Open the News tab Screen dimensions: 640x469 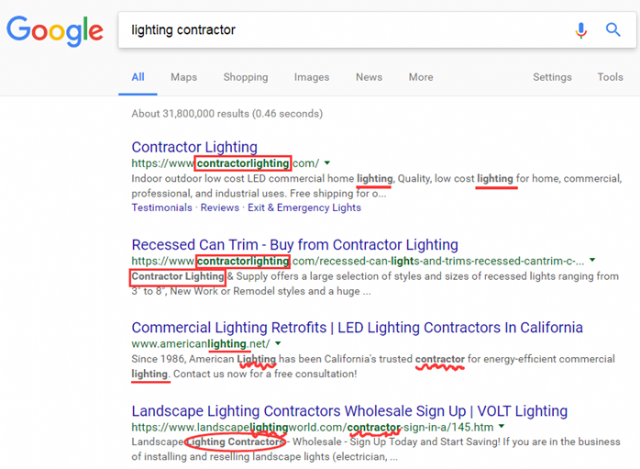[x=369, y=77]
